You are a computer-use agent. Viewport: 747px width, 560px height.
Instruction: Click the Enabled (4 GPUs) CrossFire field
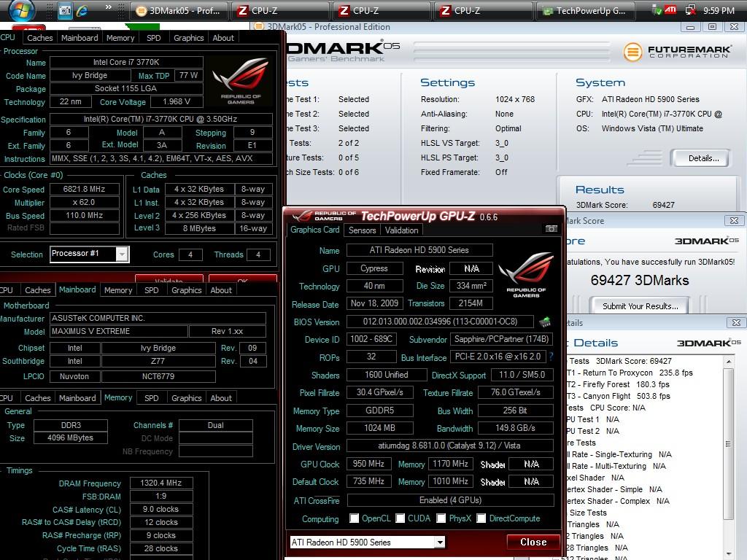click(x=450, y=500)
